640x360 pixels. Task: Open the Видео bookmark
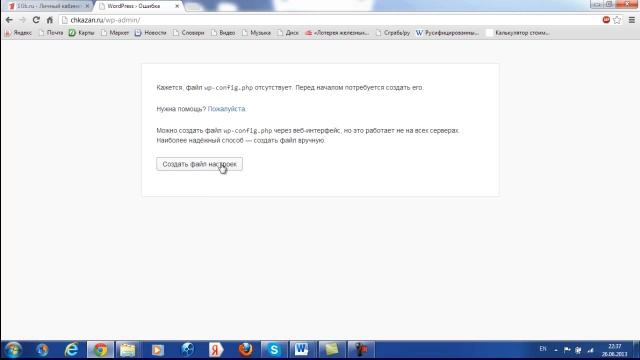(223, 33)
